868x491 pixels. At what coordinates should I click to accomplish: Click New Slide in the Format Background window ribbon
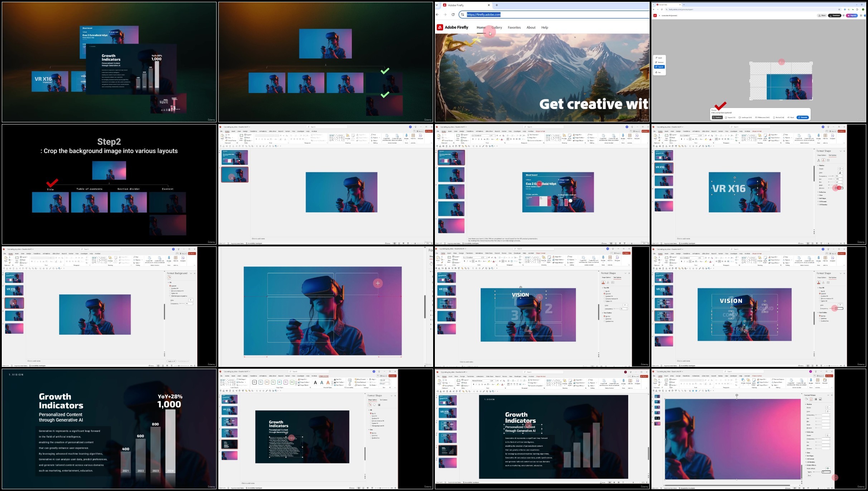pos(17,259)
